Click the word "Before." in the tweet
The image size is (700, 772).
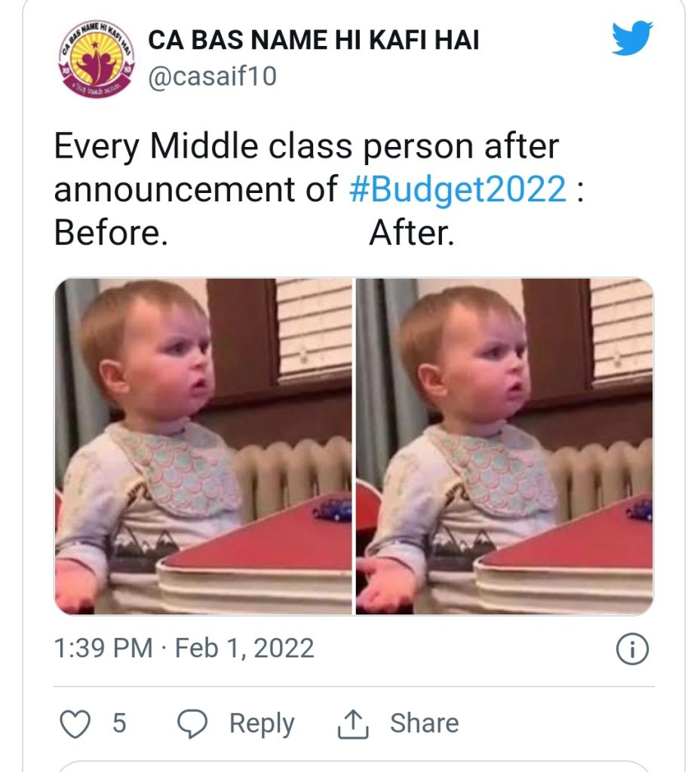110,235
